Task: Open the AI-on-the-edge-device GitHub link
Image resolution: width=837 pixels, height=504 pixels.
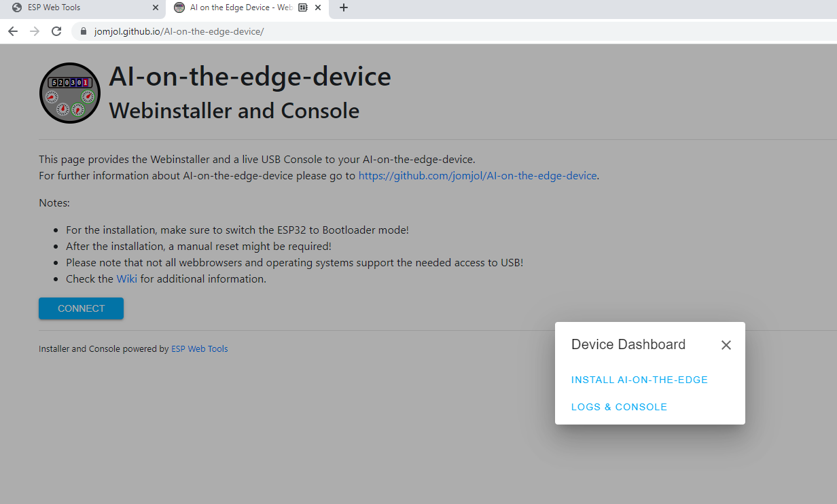Action: coord(478,175)
